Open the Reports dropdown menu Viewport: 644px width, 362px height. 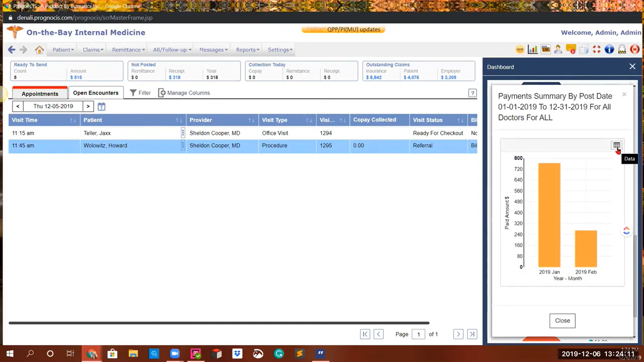248,50
